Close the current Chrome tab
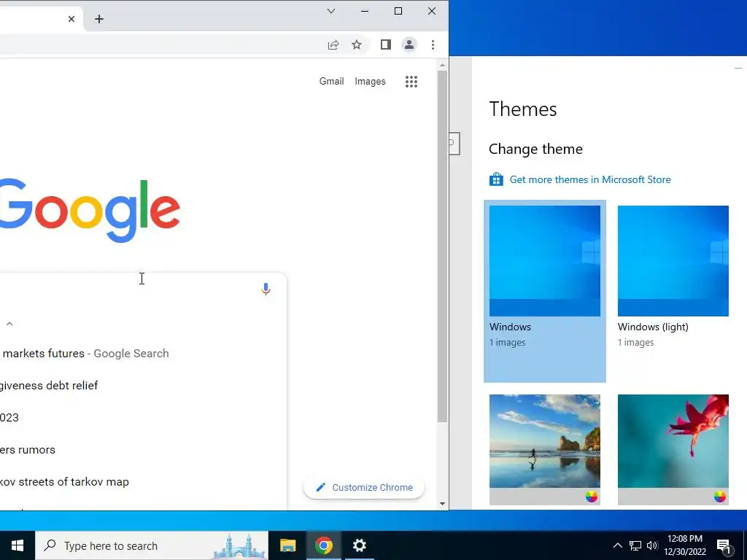 click(x=71, y=19)
